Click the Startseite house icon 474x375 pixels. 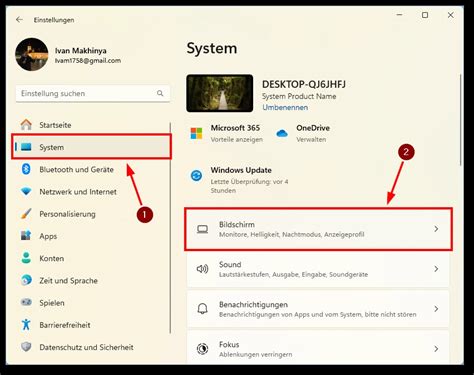click(x=26, y=125)
